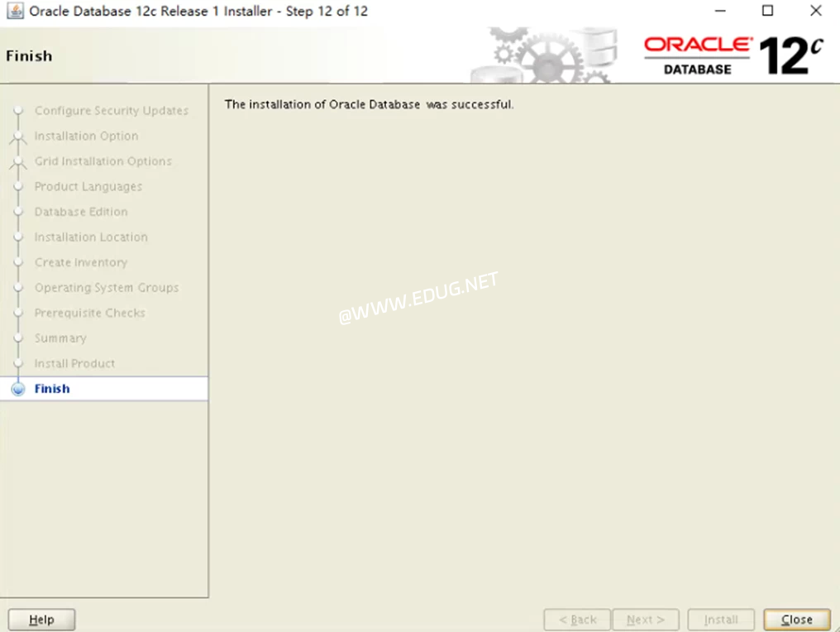Click the Oracle Database 12c logo
Viewport: 840px width, 632px height.
[x=733, y=55]
